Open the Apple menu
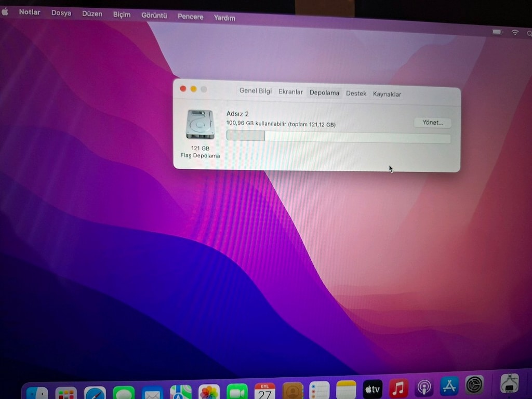 (5, 12)
